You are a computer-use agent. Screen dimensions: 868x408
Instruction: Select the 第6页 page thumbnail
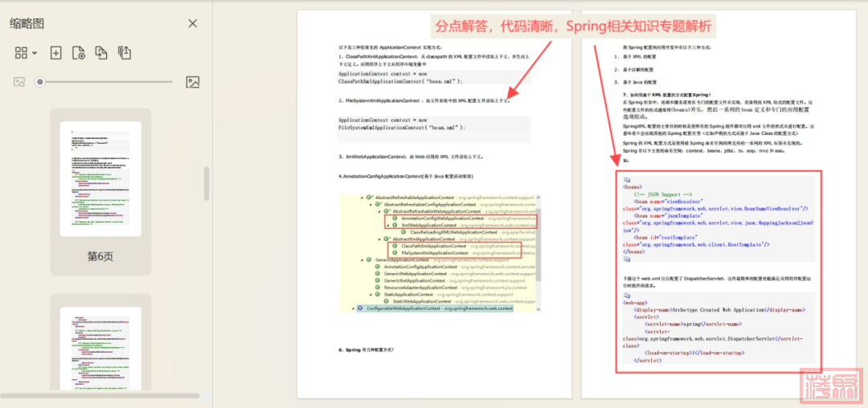pyautogui.click(x=100, y=179)
